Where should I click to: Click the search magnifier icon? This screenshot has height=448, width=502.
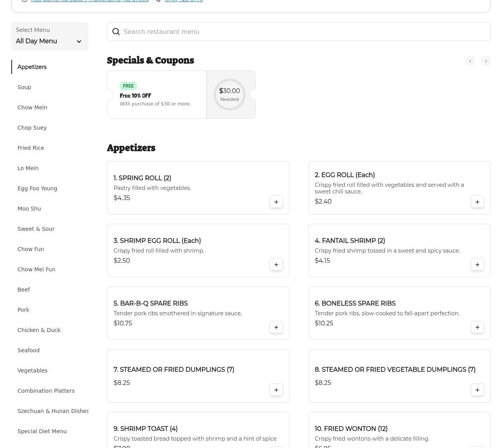point(116,32)
